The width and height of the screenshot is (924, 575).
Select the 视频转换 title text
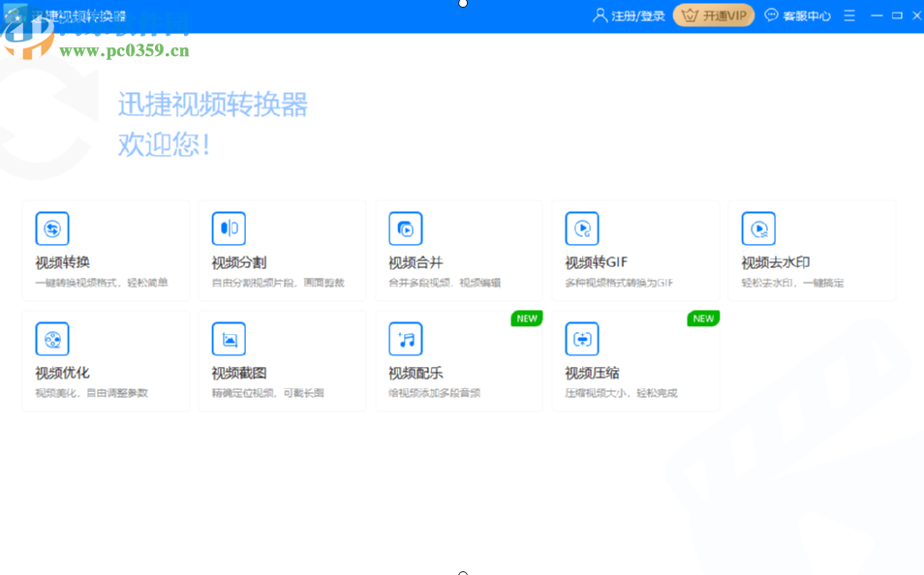(x=62, y=262)
